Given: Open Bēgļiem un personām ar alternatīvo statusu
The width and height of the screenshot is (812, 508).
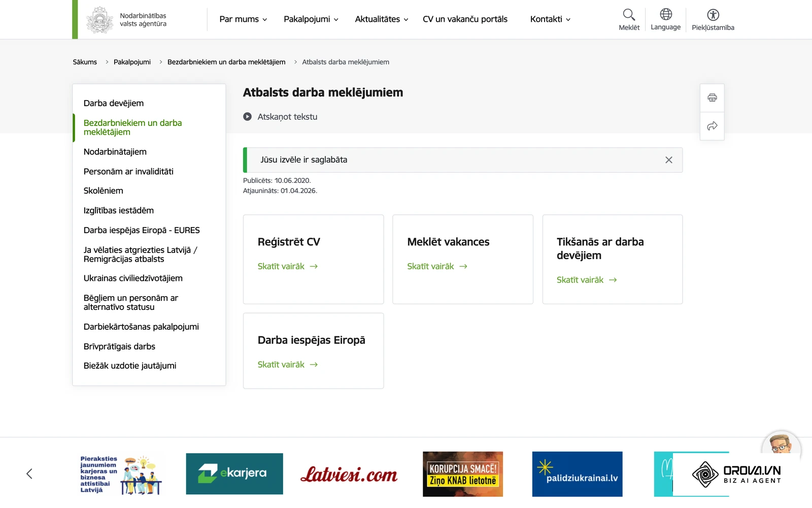Looking at the screenshot, I should point(131,303).
